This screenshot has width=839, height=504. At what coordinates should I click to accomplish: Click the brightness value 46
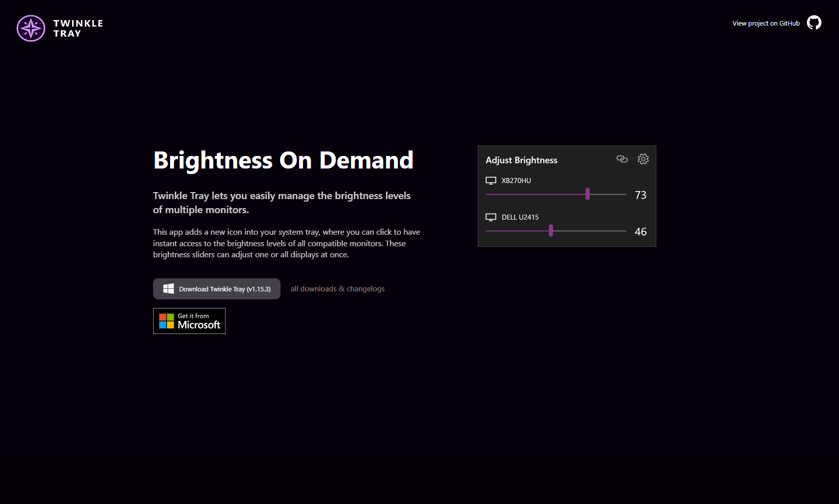point(640,232)
